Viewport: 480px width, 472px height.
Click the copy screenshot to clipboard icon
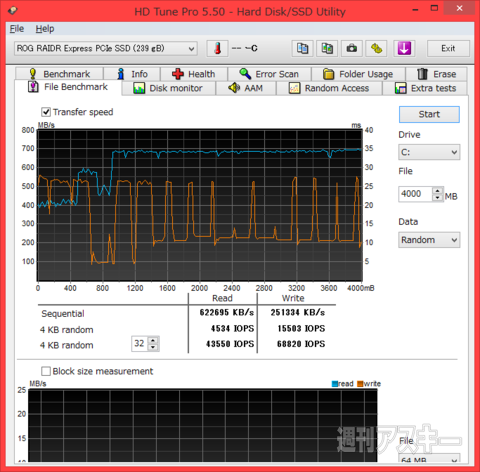[x=327, y=49]
